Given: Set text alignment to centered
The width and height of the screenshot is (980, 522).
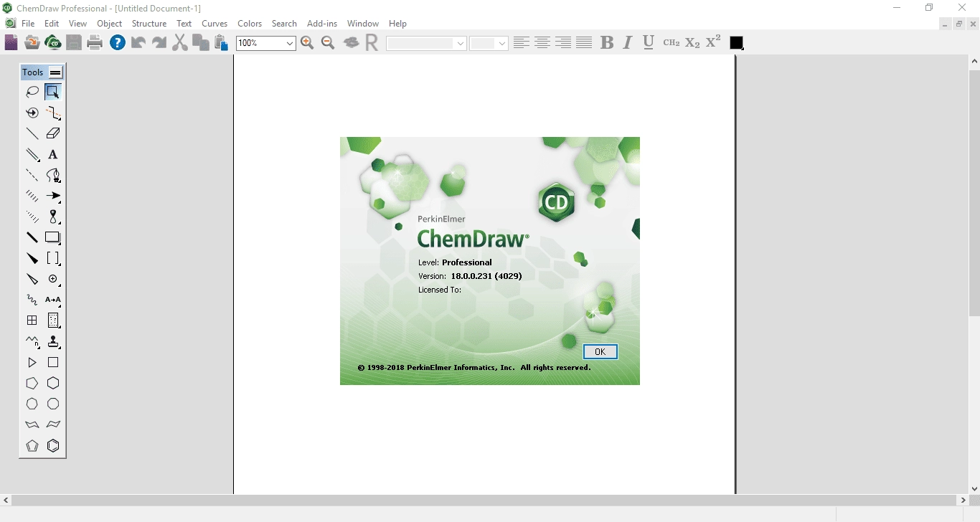Looking at the screenshot, I should [542, 43].
